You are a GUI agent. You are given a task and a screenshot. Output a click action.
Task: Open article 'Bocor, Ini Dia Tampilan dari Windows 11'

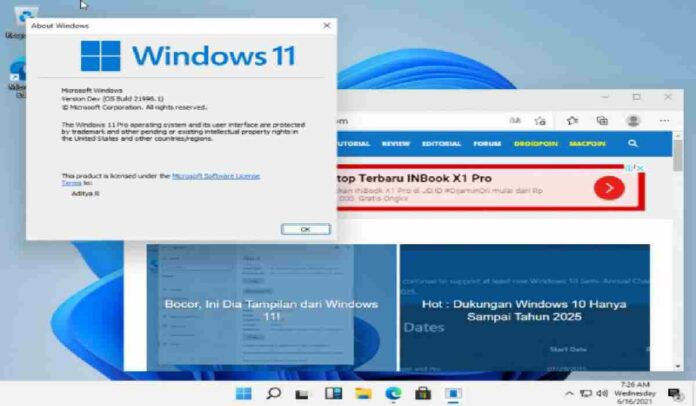pos(272,310)
